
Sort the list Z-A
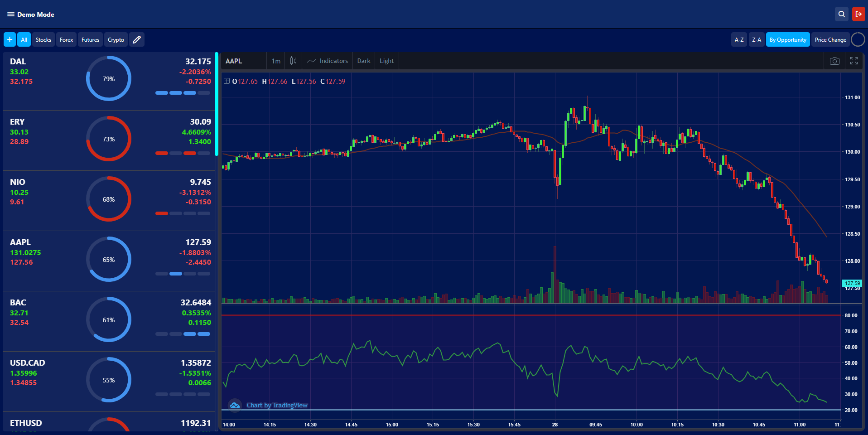pyautogui.click(x=757, y=39)
